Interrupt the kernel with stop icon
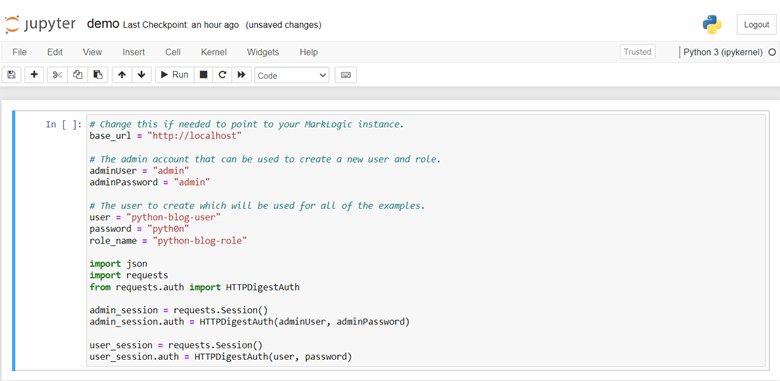The height and width of the screenshot is (381, 780). (203, 75)
